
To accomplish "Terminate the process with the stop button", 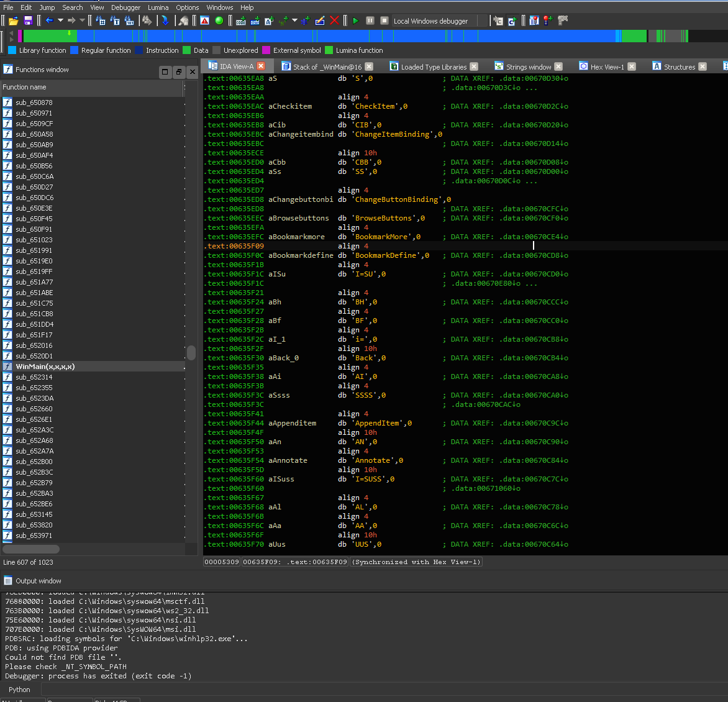I will pyautogui.click(x=384, y=21).
